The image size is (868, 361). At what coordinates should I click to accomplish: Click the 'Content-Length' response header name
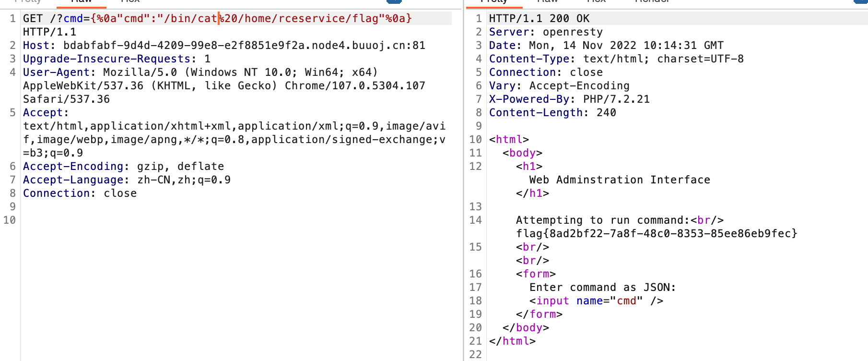(536, 112)
